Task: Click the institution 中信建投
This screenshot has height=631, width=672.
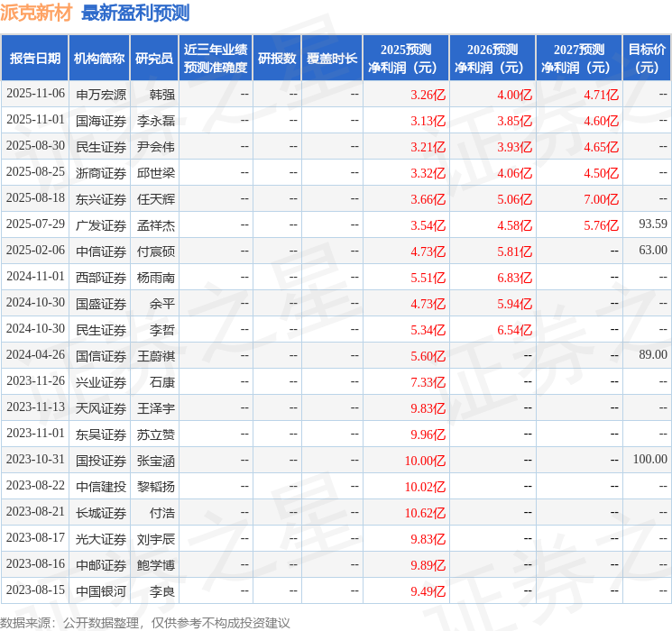Action: pyautogui.click(x=101, y=487)
